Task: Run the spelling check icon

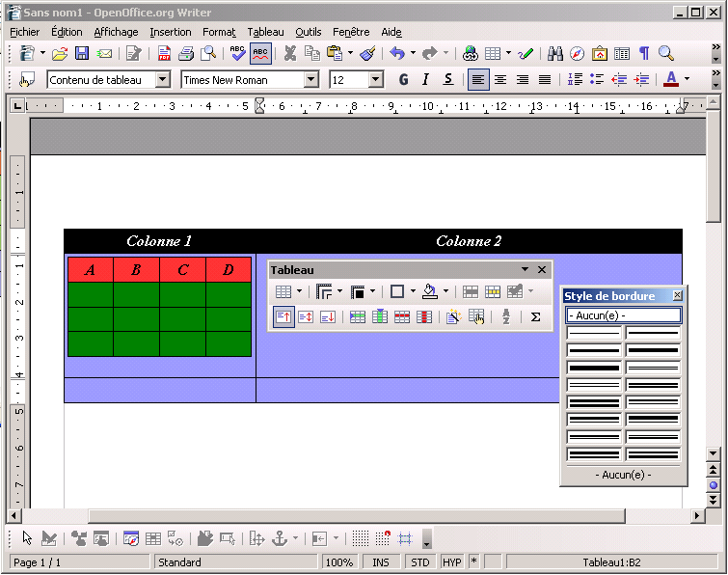Action: [x=238, y=53]
